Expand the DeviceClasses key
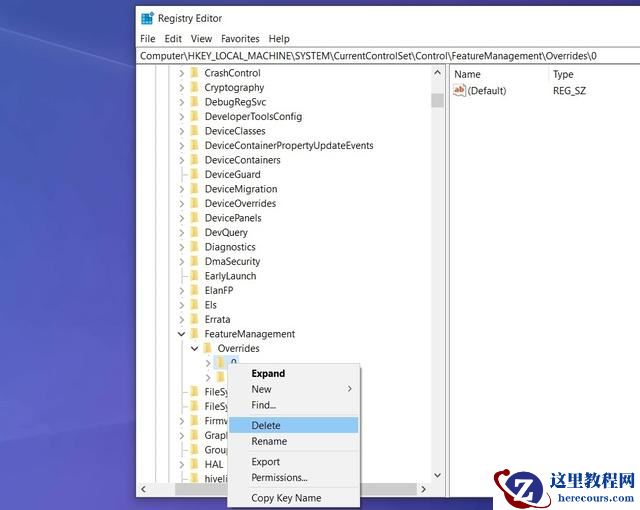The height and width of the screenshot is (510, 640). tap(182, 131)
